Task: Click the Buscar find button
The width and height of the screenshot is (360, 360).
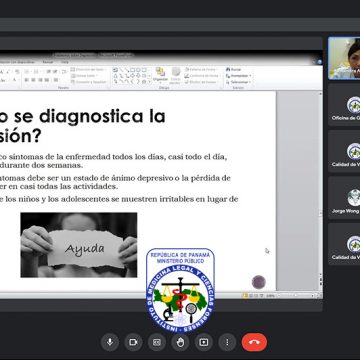Action: pyautogui.click(x=234, y=70)
